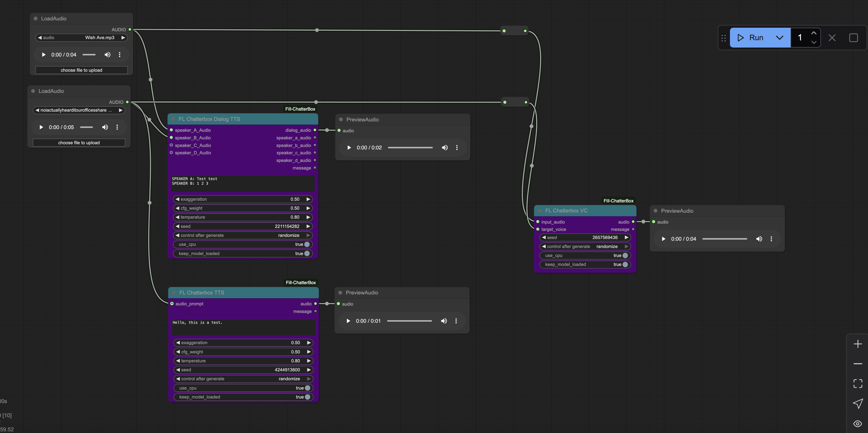The image size is (868, 433).
Task: Toggle keep_model_loaded in Dialog TTS node
Action: 307,253
